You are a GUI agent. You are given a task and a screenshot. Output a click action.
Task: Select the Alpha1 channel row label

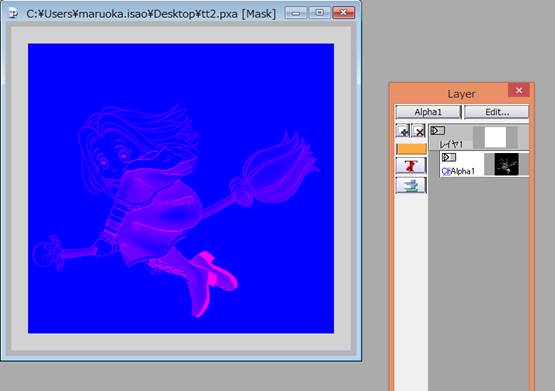click(463, 172)
